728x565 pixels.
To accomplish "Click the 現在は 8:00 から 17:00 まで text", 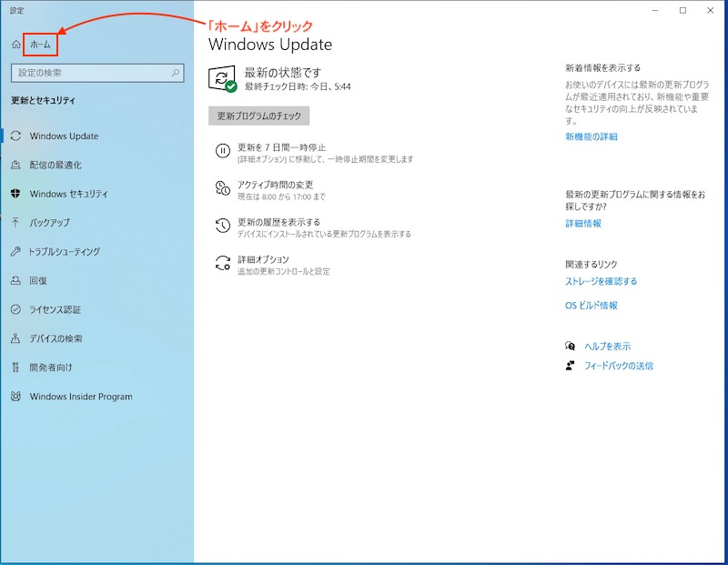I will pyautogui.click(x=281, y=197).
